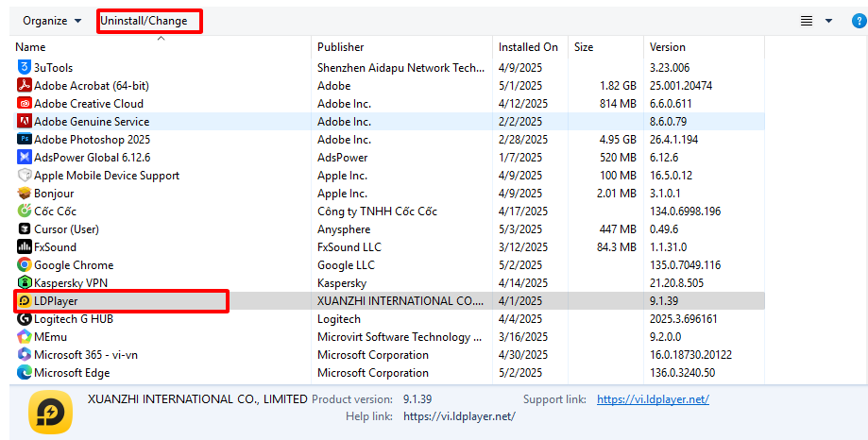The image size is (868, 440).
Task: Open the Support link vi.ldplayer.net
Action: (x=653, y=399)
